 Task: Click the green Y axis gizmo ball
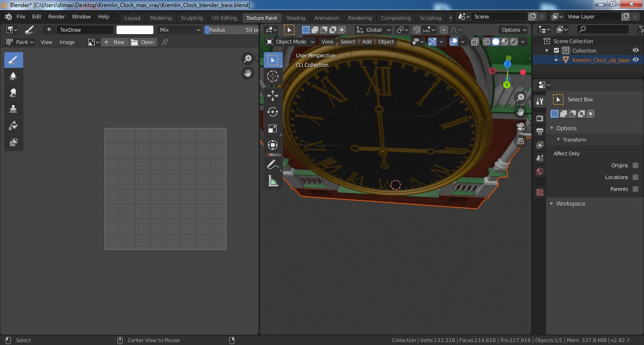point(507,85)
